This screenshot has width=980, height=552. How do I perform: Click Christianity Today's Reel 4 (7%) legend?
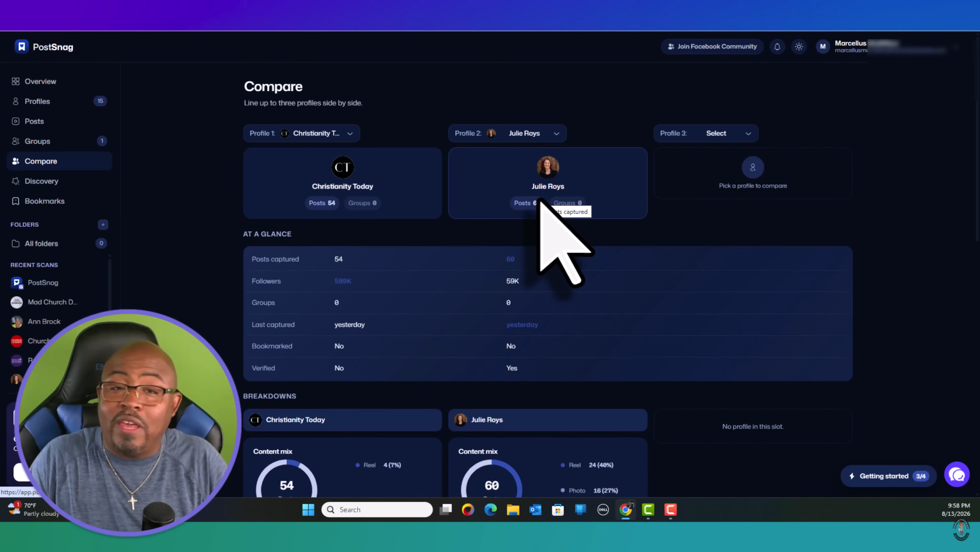pyautogui.click(x=378, y=466)
